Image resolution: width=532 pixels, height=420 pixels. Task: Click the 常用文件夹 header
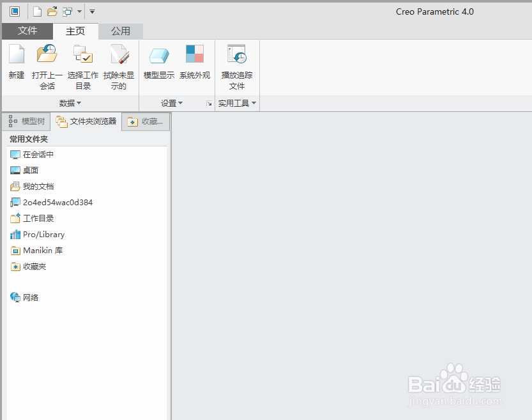[29, 139]
